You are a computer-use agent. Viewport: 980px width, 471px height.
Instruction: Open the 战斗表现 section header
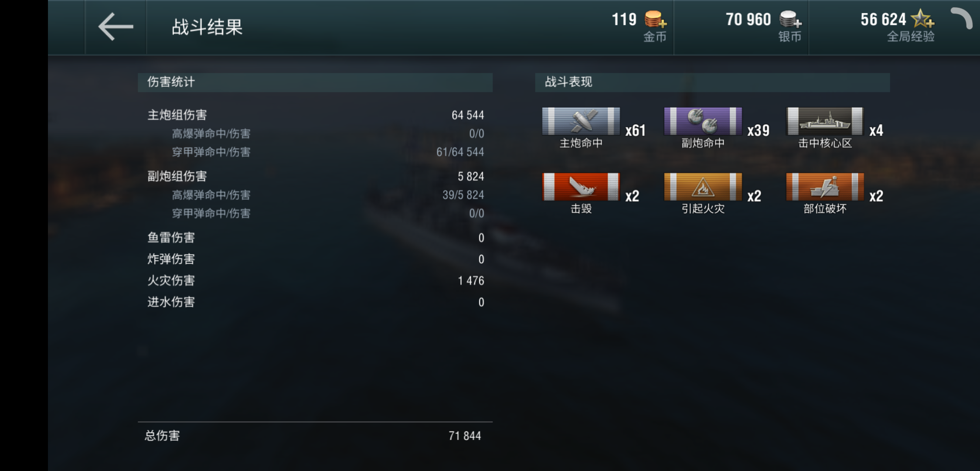pos(712,82)
